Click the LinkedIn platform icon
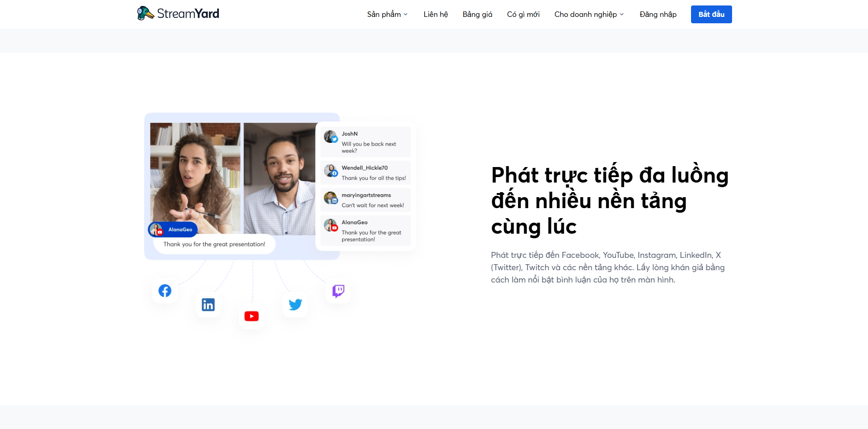The width and height of the screenshot is (868, 429). (x=208, y=305)
